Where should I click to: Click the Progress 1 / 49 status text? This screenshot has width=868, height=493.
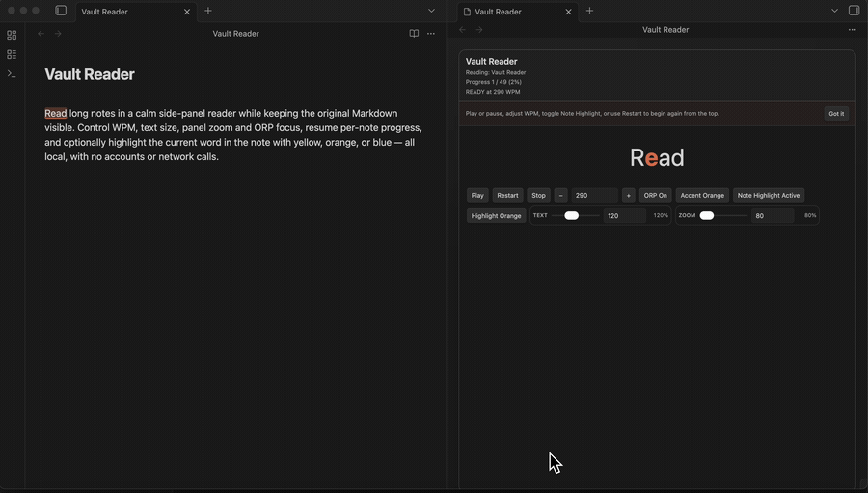[493, 82]
